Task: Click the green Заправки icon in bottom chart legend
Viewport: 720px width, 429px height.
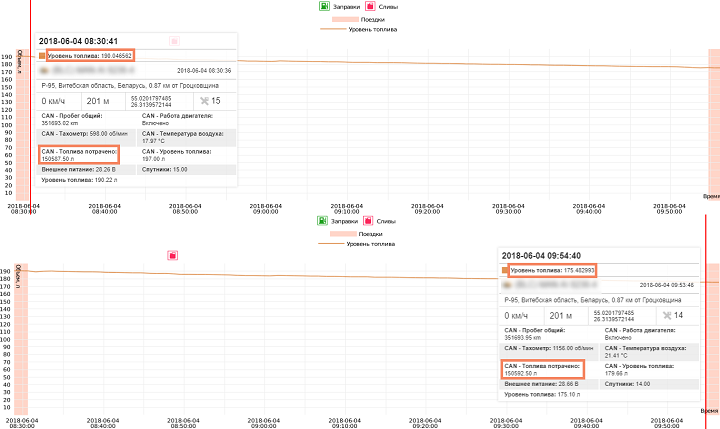Action: click(321, 219)
